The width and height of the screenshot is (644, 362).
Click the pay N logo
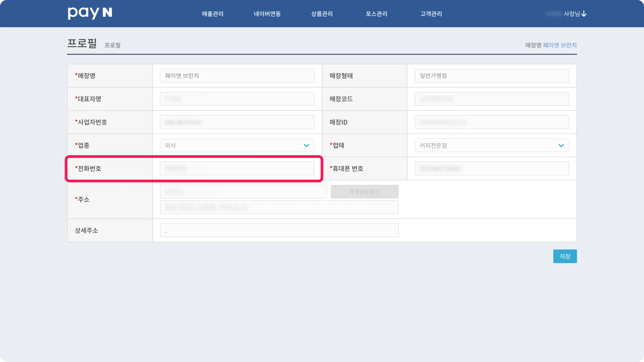tap(90, 13)
